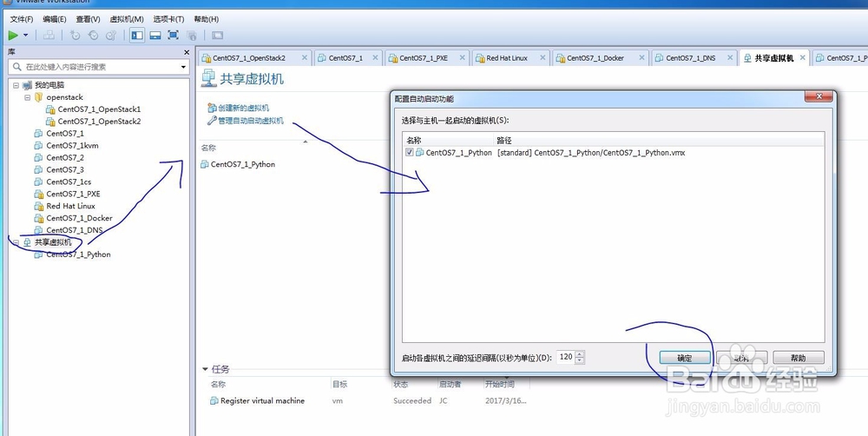Click the Unity mode toolbar icon
The height and width of the screenshot is (436, 868).
(x=192, y=36)
